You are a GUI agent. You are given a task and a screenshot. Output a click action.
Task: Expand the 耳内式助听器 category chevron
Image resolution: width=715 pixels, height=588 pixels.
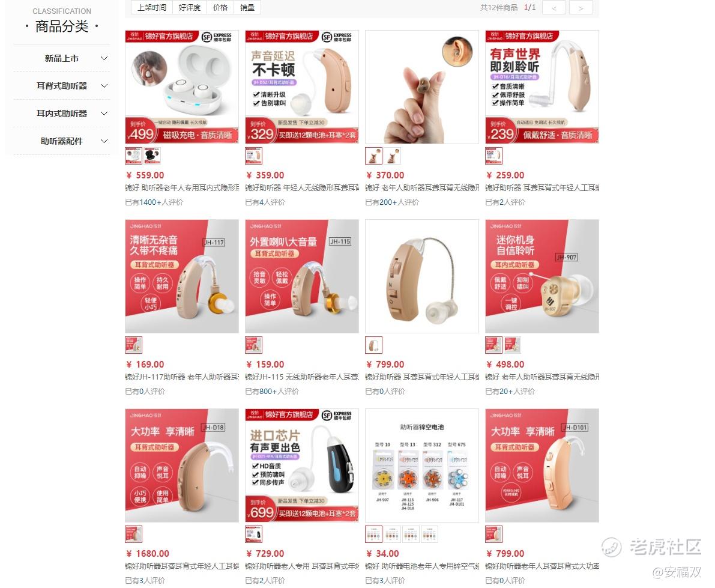click(x=104, y=114)
